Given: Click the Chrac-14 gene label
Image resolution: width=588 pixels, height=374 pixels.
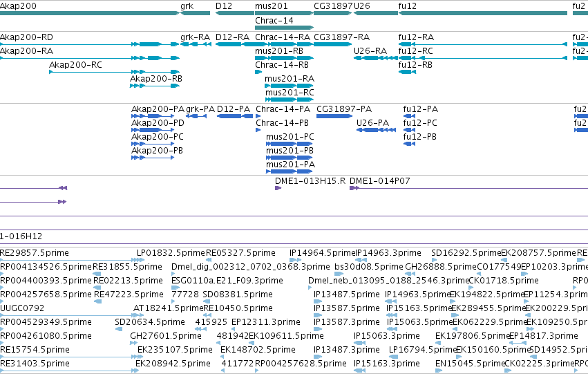Looking at the screenshot, I should click(x=274, y=21).
